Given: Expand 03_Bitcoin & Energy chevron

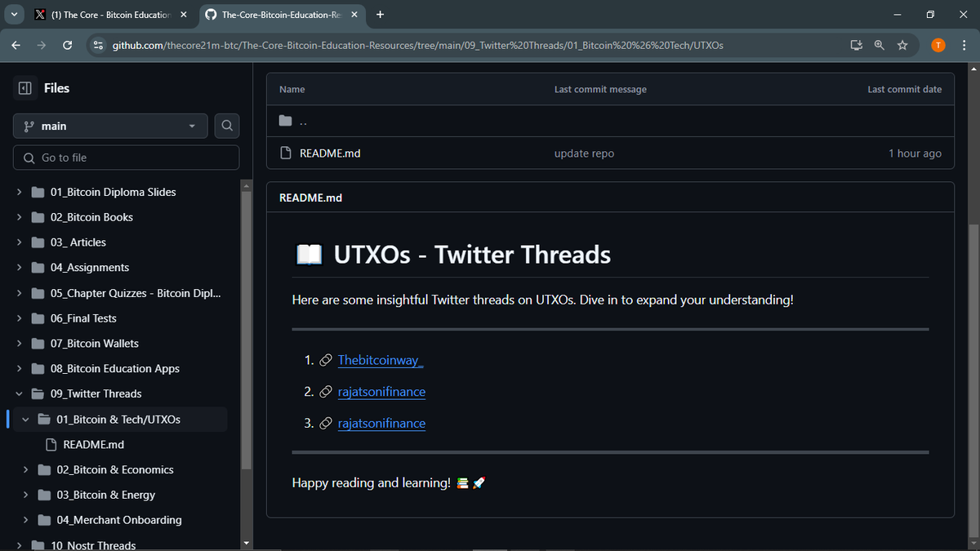Looking at the screenshot, I should pyautogui.click(x=25, y=495).
